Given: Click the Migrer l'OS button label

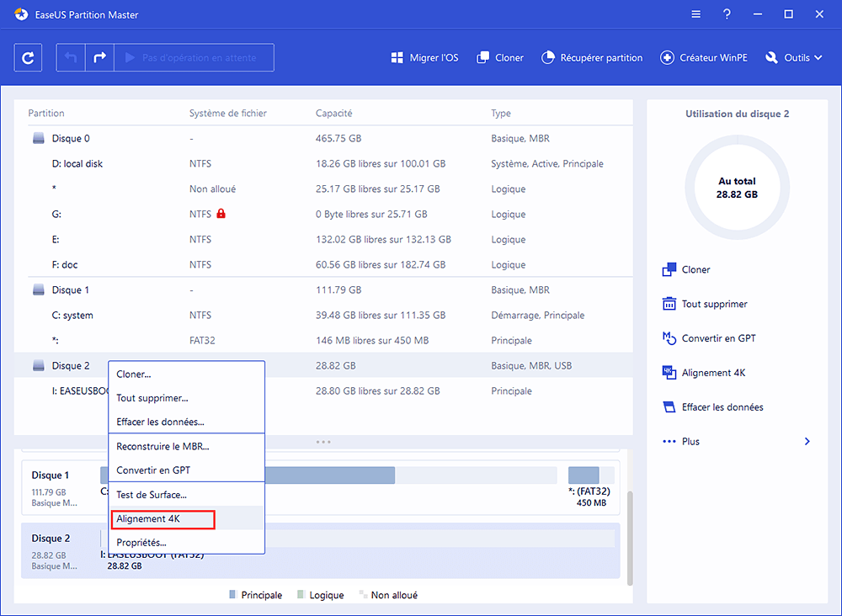Looking at the screenshot, I should 434,58.
